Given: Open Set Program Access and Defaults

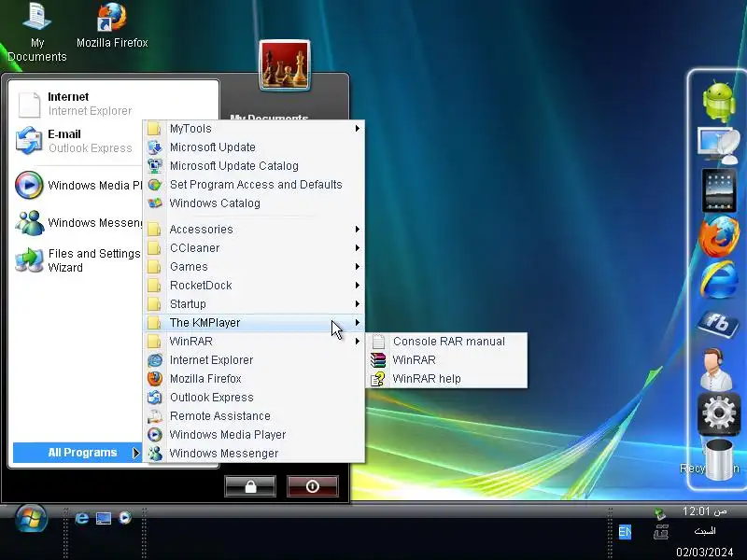Looking at the screenshot, I should pyautogui.click(x=254, y=184).
